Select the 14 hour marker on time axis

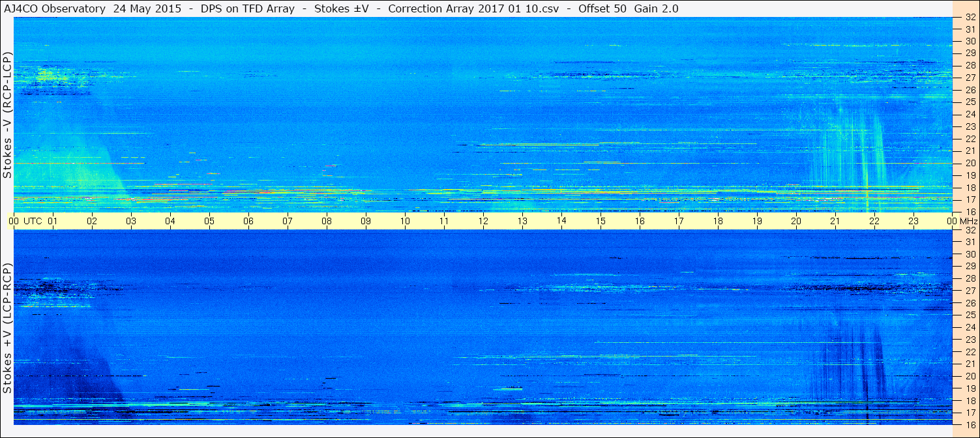[x=561, y=221]
